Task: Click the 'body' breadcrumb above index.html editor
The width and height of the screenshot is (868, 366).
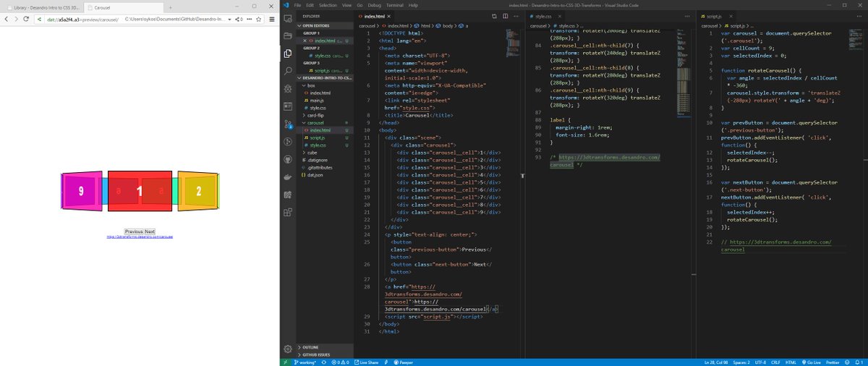Action: tap(443, 25)
